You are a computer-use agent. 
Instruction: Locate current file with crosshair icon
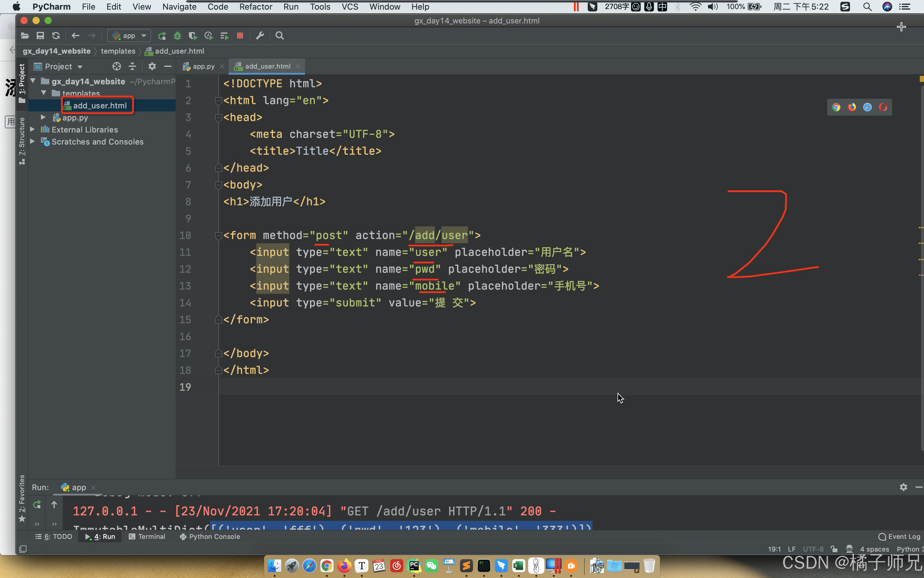[x=116, y=67]
